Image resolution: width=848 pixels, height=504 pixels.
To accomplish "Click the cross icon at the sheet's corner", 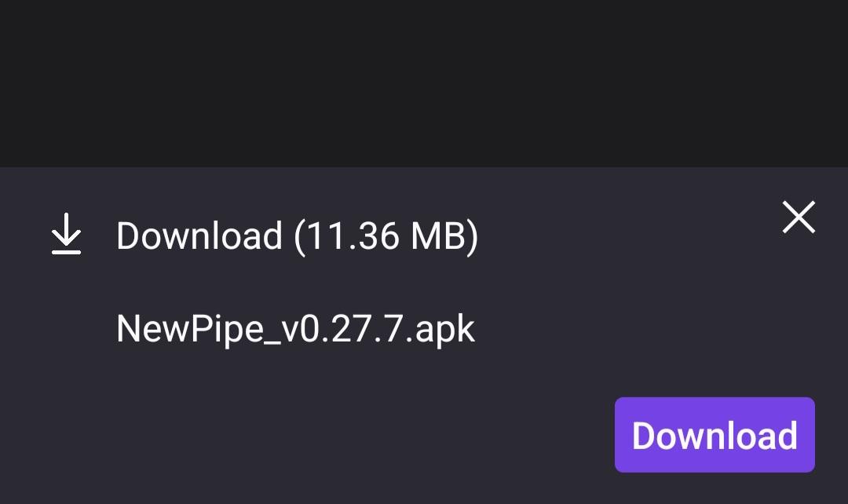I will pos(799,217).
